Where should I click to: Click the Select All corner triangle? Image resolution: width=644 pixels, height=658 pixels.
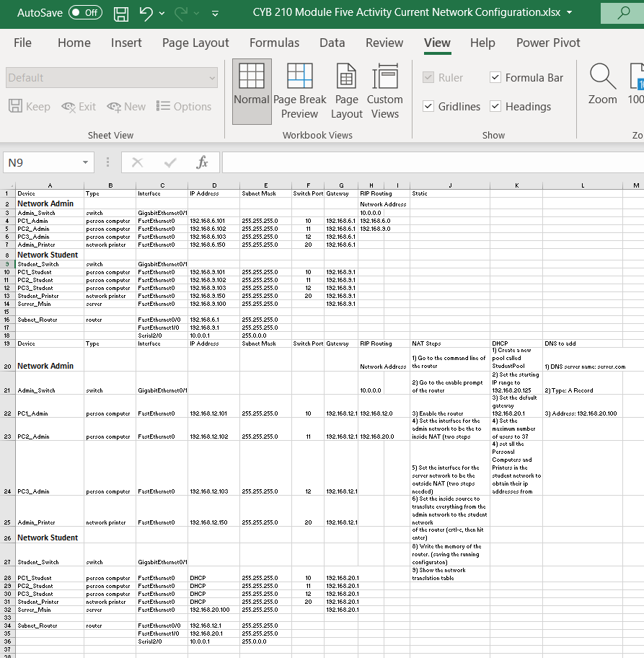tap(7, 185)
